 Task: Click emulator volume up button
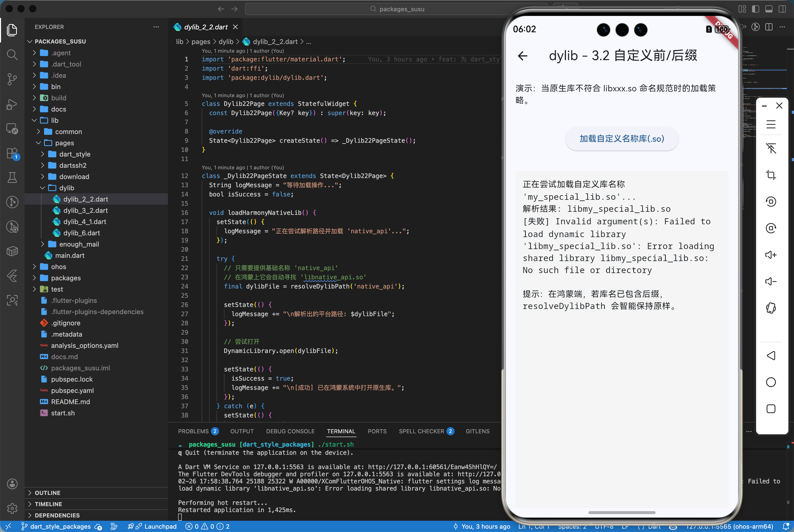tap(770, 255)
